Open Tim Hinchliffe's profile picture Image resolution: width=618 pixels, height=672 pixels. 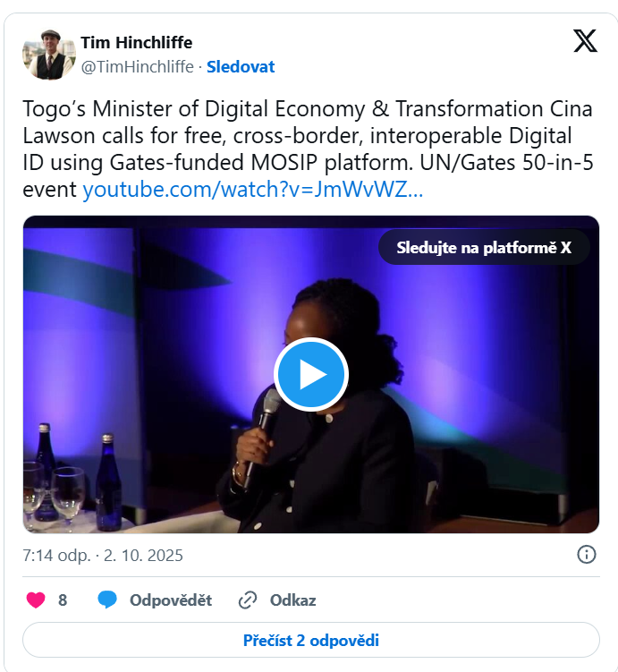(49, 55)
